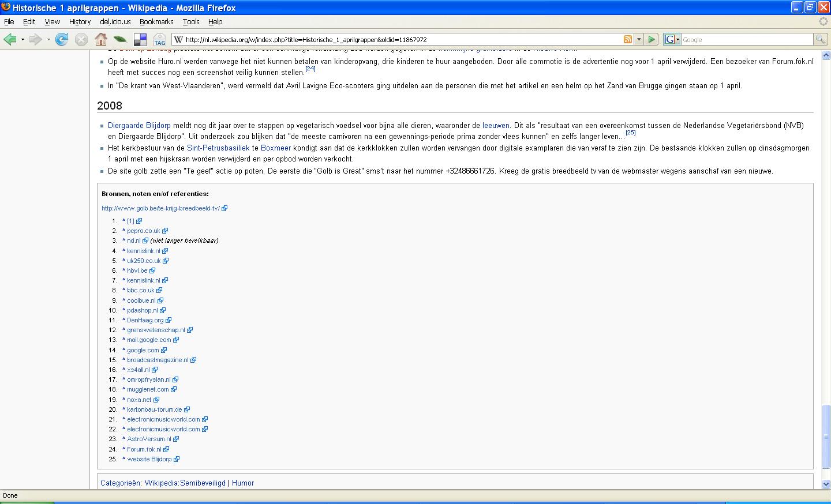This screenshot has height=504, width=831.
Task: Open the Forward history dropdown arrow
Action: (x=48, y=40)
